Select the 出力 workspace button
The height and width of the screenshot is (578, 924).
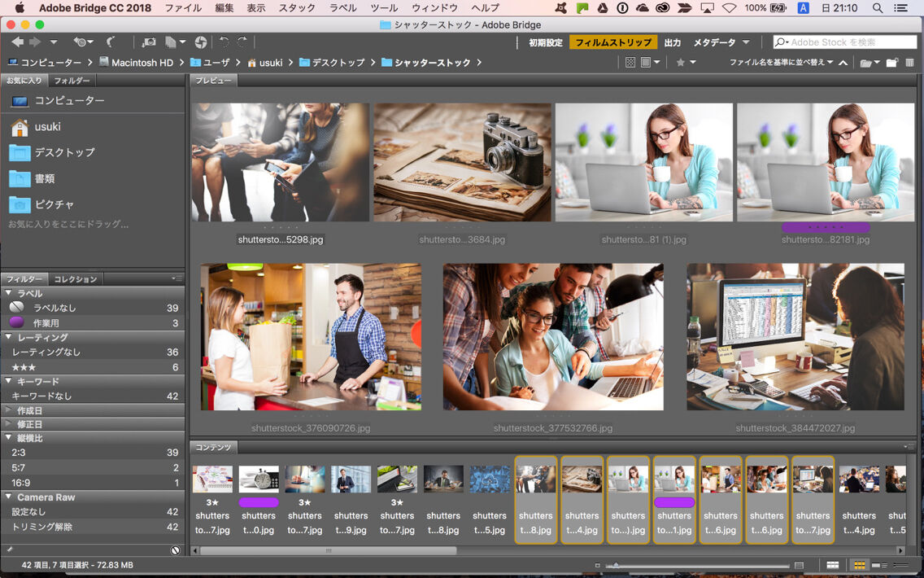click(x=673, y=42)
